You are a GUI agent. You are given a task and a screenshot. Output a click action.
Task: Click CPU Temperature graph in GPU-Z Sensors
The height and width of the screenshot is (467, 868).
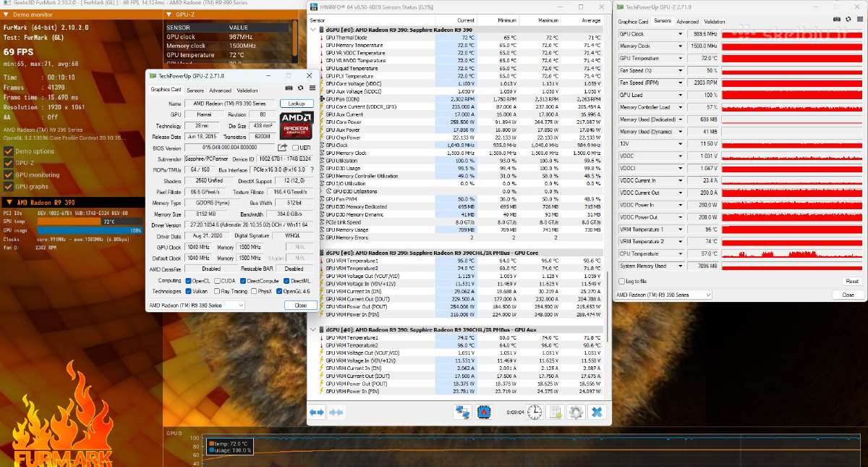pyautogui.click(x=792, y=254)
